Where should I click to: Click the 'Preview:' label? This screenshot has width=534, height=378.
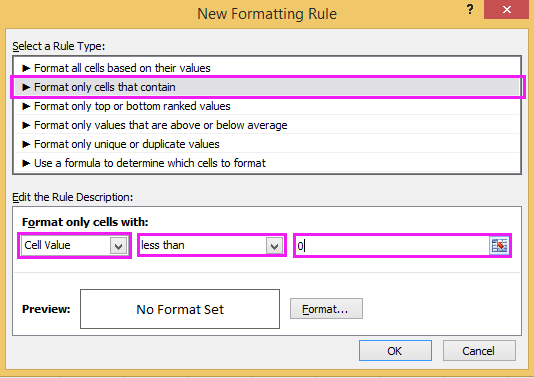(x=46, y=309)
